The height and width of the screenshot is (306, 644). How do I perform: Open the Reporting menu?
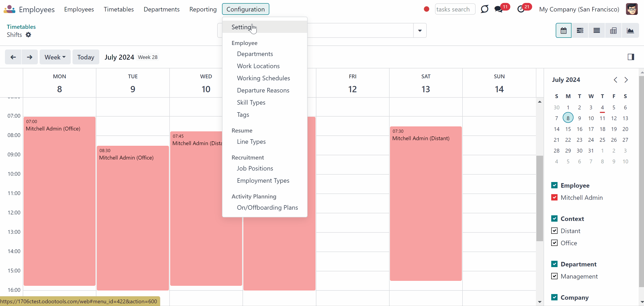203,9
